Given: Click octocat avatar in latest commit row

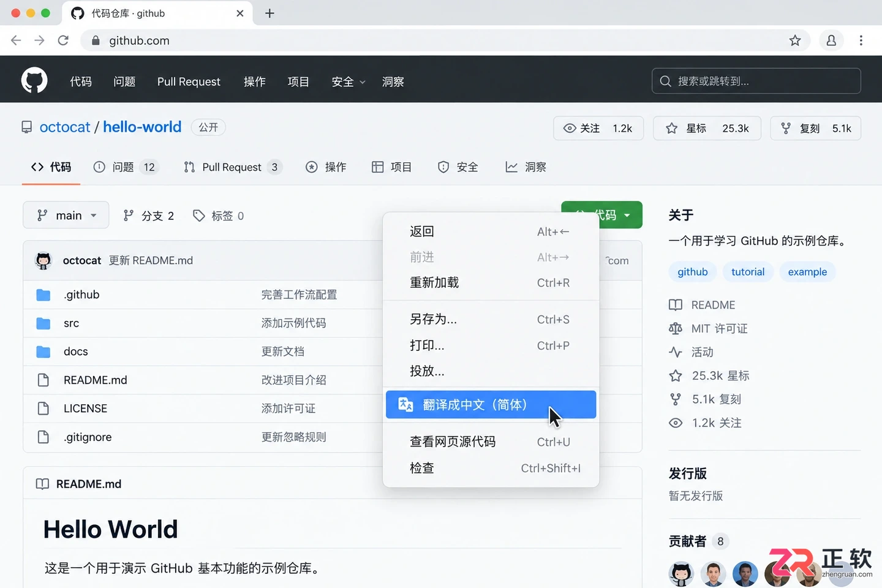Looking at the screenshot, I should point(43,261).
